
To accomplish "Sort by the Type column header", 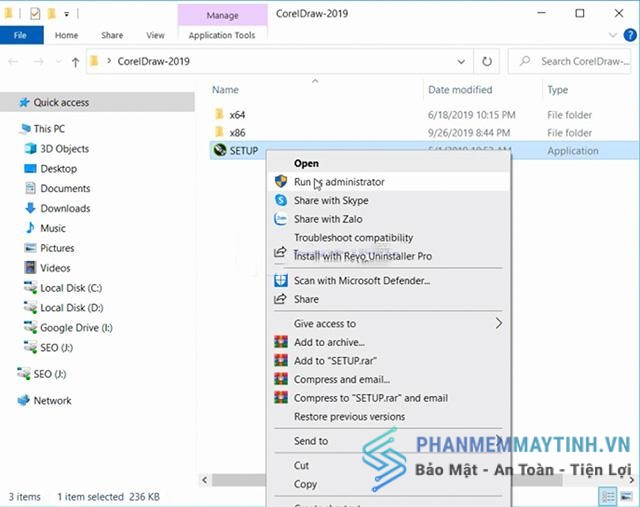I will click(x=558, y=90).
